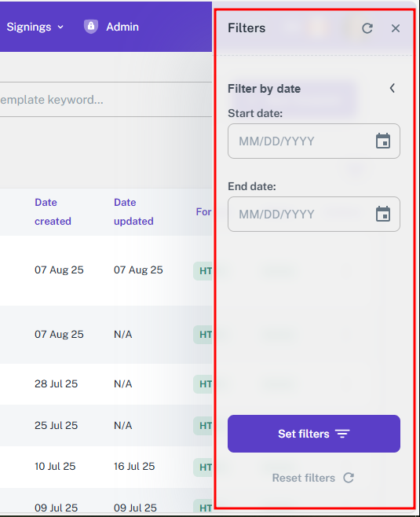The image size is (420, 517).
Task: Open the Signings dropdown menu
Action: point(35,27)
